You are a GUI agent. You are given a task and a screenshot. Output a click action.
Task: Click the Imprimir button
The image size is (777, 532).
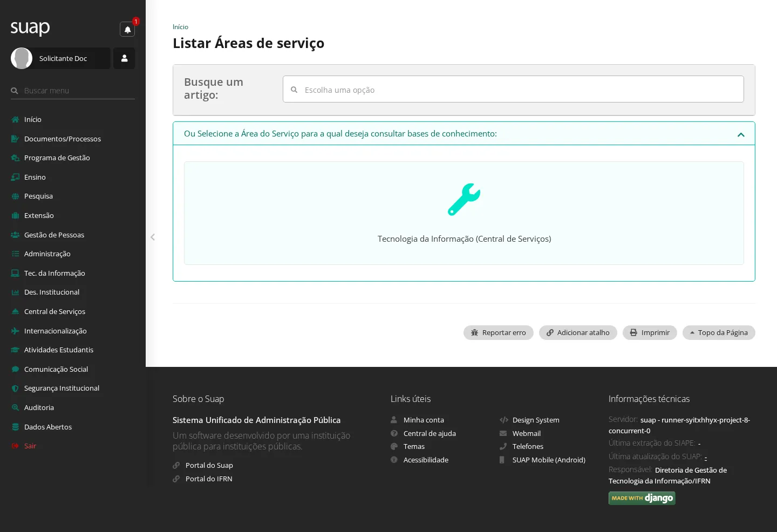[x=650, y=332]
